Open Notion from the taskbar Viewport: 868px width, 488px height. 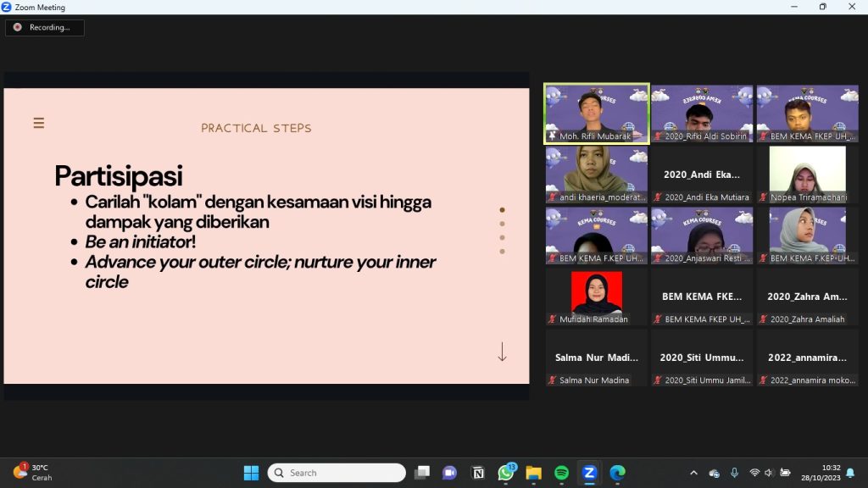pyautogui.click(x=477, y=473)
